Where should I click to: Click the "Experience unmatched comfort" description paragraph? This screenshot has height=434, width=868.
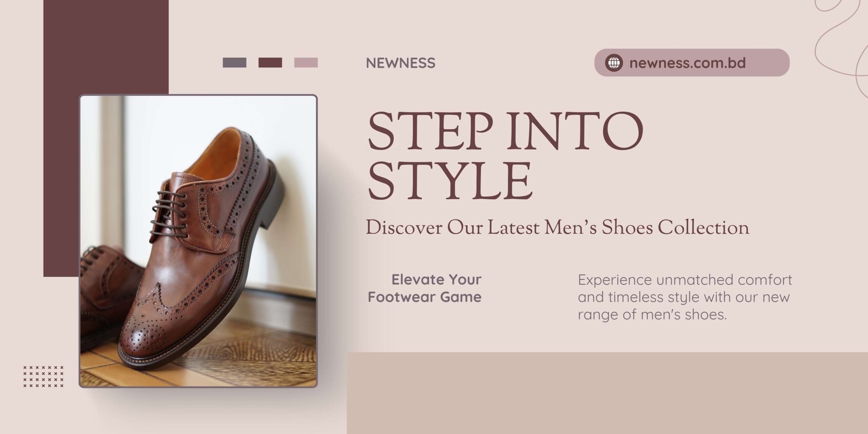tap(684, 297)
